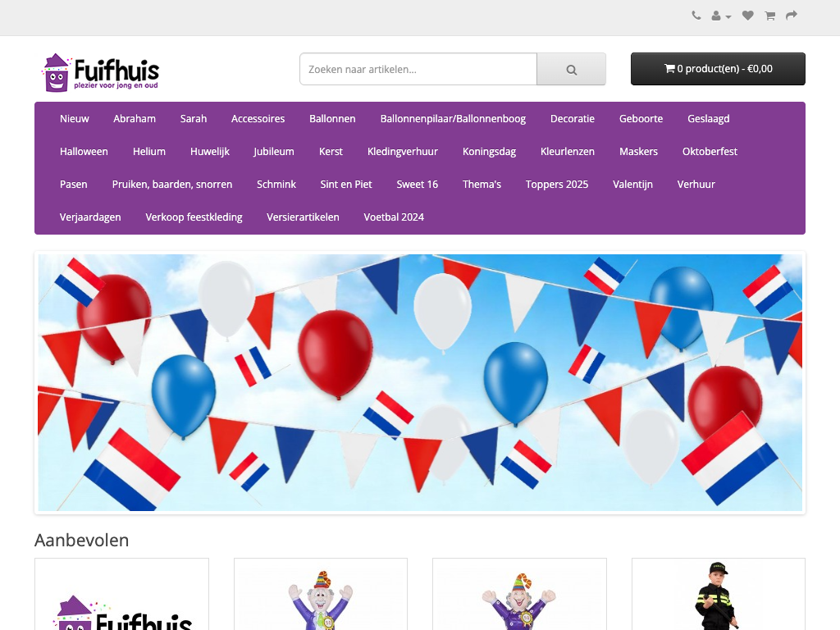Open the Pruiken, baarden, snorren menu
The width and height of the screenshot is (840, 630).
click(x=172, y=185)
